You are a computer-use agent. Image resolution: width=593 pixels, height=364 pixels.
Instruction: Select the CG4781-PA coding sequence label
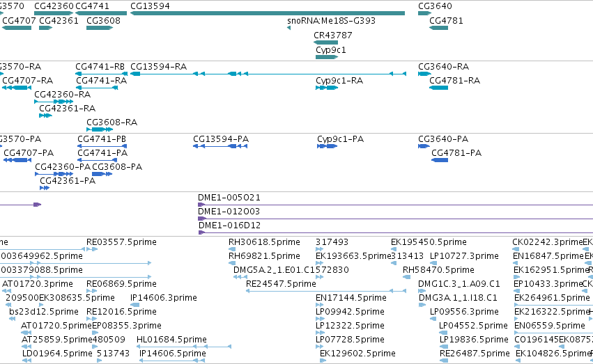pyautogui.click(x=456, y=153)
